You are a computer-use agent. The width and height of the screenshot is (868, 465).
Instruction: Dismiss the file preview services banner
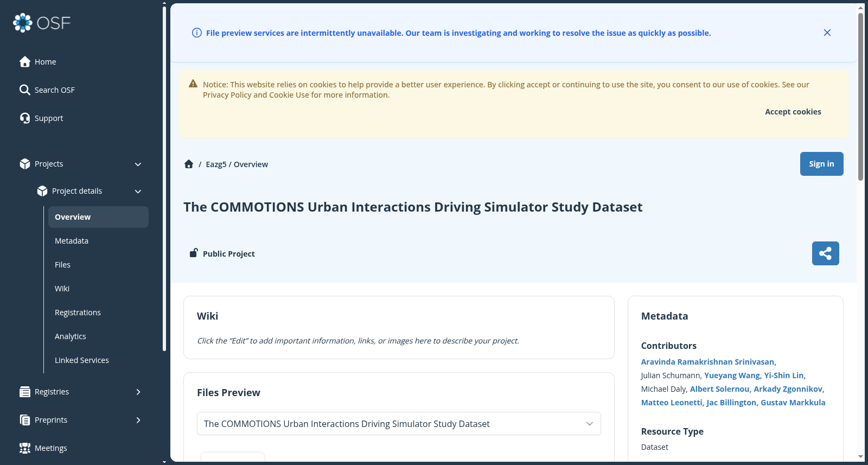827,33
